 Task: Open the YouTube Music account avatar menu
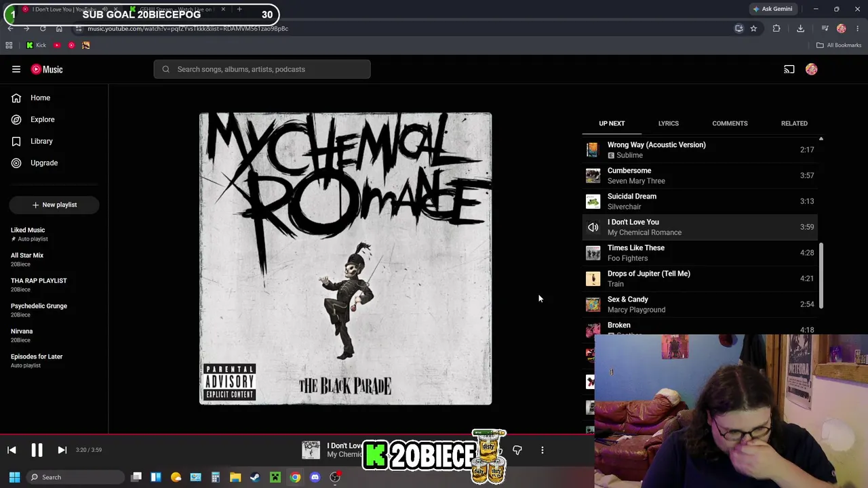point(812,69)
